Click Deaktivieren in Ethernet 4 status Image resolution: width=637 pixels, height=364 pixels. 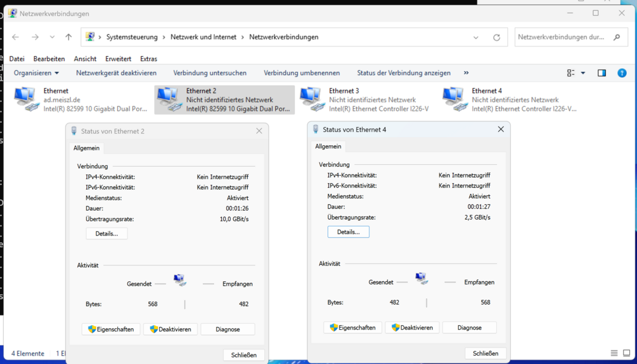pos(412,328)
